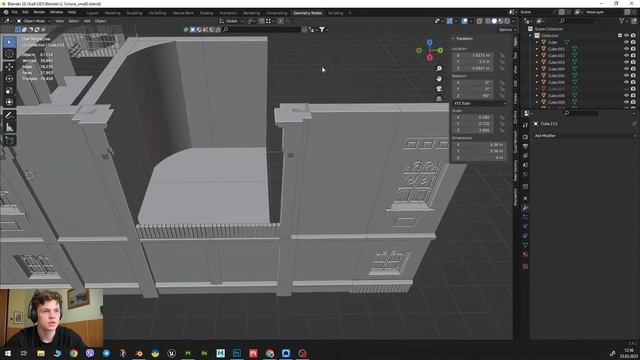Click the Blender logo menu icon
The image size is (640, 360).
pos(6,12)
